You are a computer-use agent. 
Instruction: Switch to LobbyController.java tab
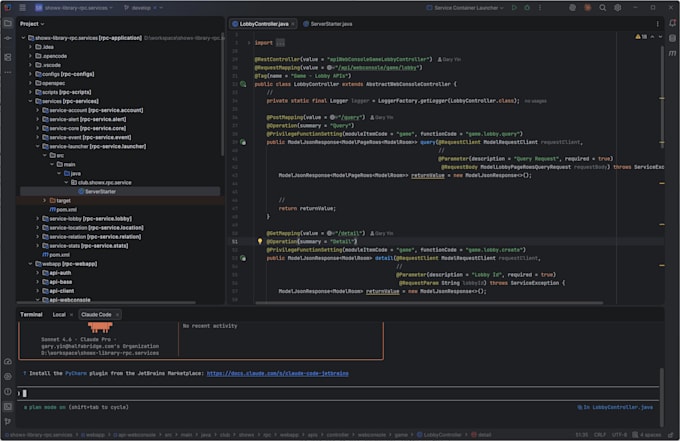261,24
